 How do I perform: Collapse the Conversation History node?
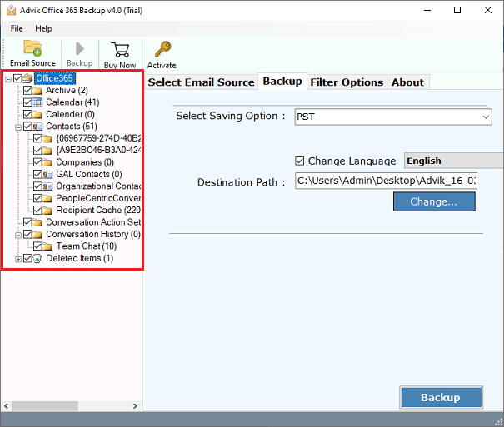[18, 236]
